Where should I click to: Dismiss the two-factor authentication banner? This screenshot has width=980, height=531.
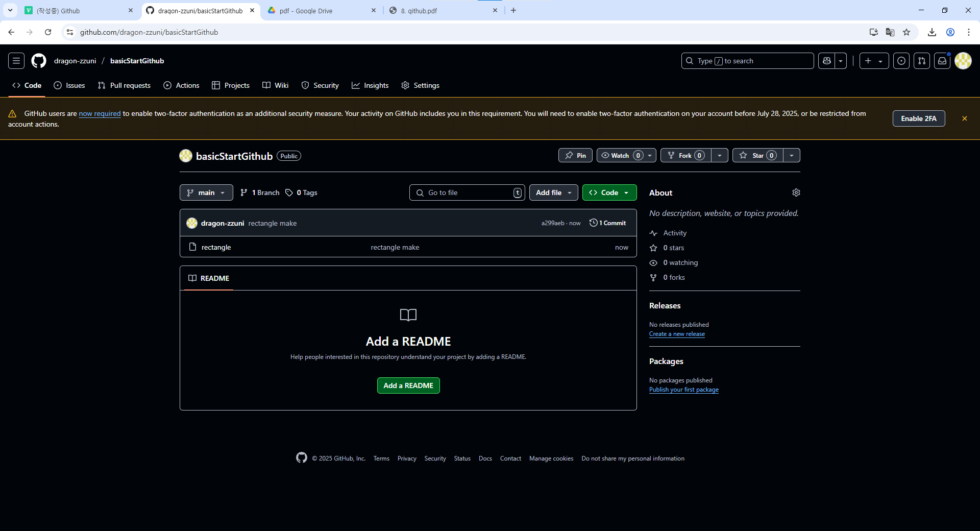(964, 118)
